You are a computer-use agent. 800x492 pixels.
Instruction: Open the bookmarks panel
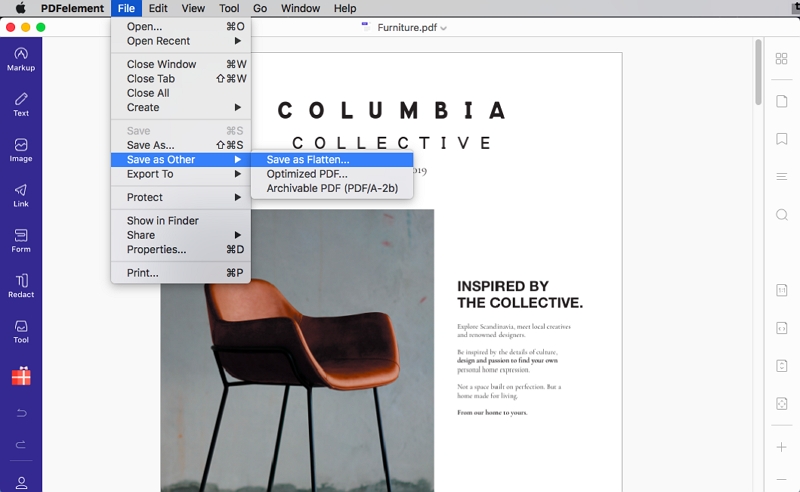click(x=781, y=139)
